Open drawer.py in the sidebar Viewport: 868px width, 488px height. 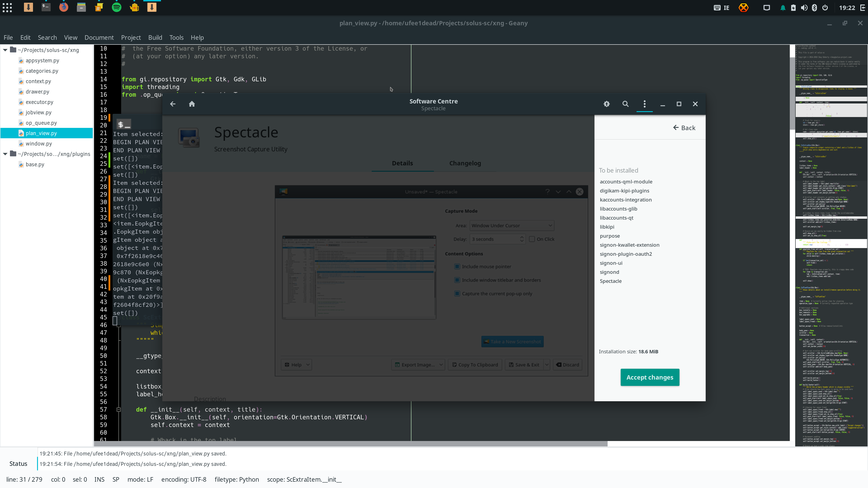coord(37,91)
